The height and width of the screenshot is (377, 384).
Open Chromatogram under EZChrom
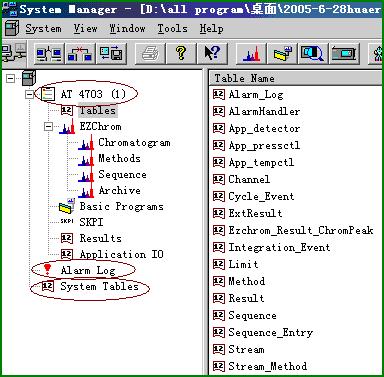(134, 143)
